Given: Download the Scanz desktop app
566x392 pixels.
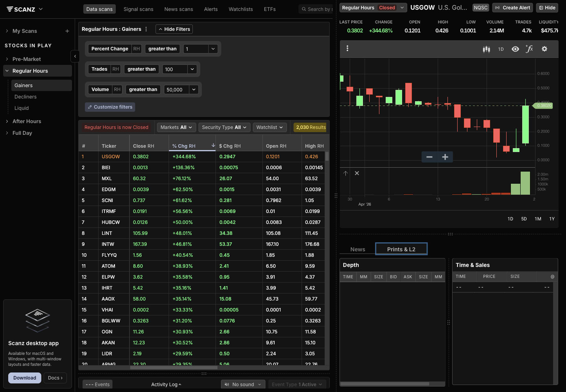Looking at the screenshot, I should tap(25, 378).
